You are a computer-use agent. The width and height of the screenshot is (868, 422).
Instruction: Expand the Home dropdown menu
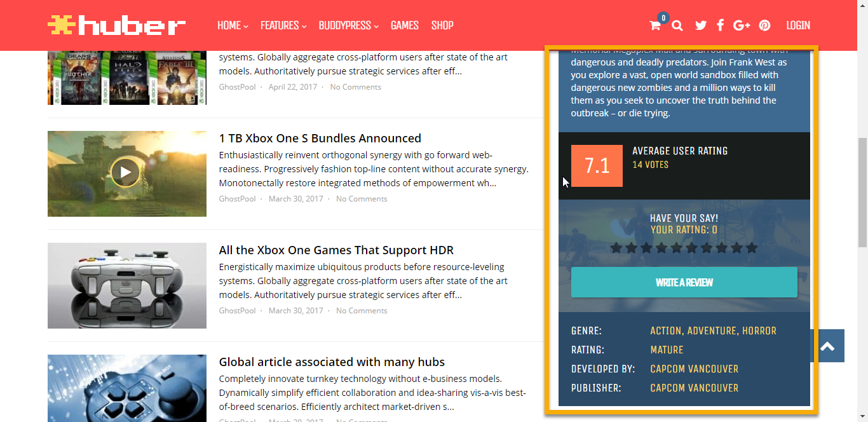(x=233, y=25)
